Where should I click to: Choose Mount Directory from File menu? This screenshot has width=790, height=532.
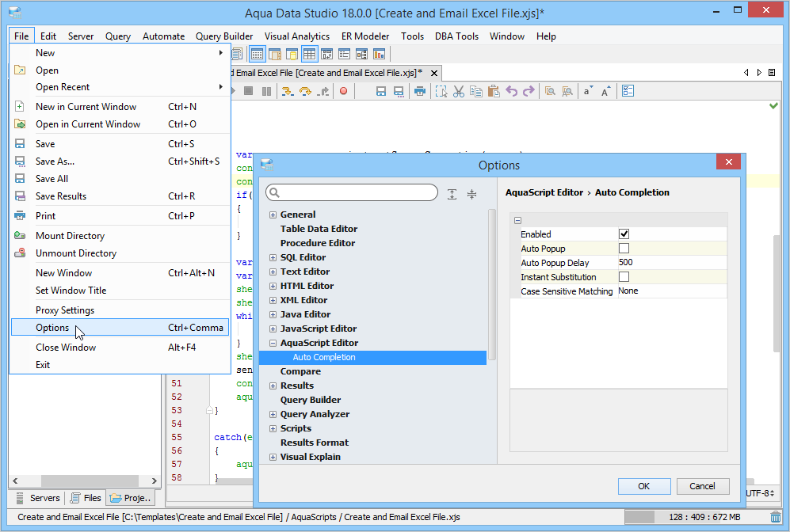pyautogui.click(x=120, y=236)
